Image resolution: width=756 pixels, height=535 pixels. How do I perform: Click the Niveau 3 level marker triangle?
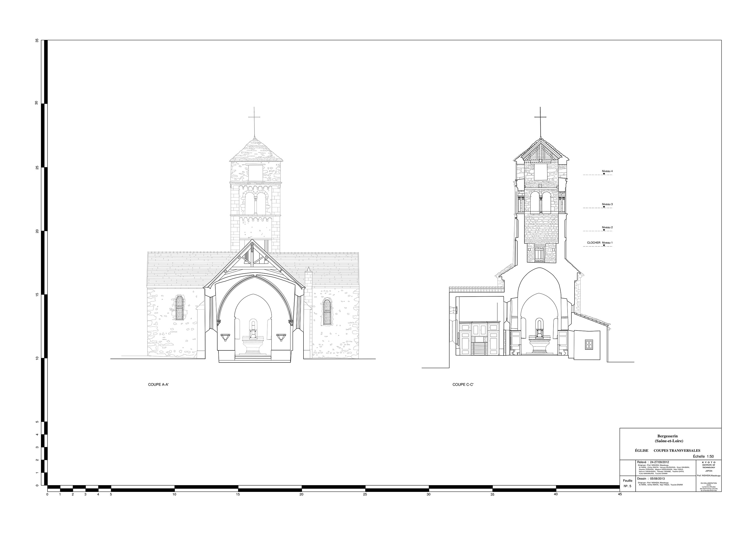(x=604, y=207)
